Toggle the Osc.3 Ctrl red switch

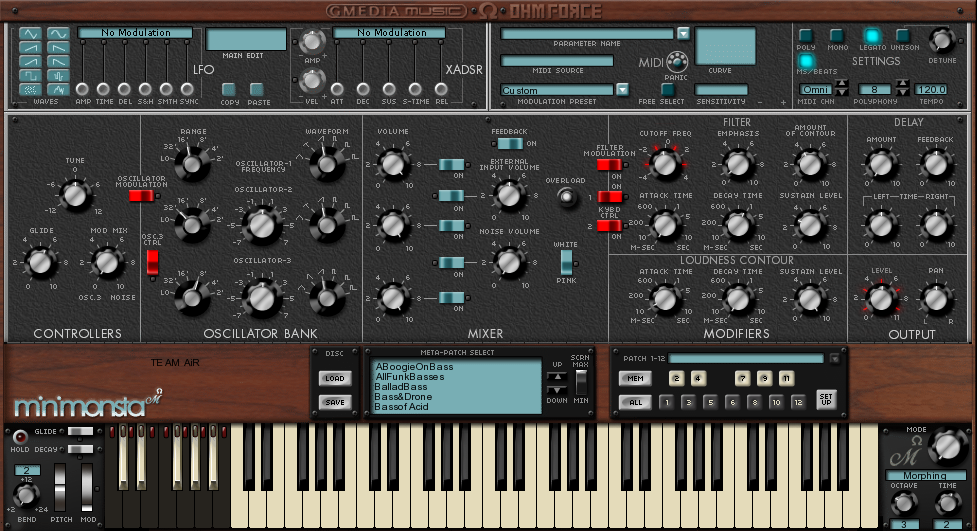pos(153,262)
